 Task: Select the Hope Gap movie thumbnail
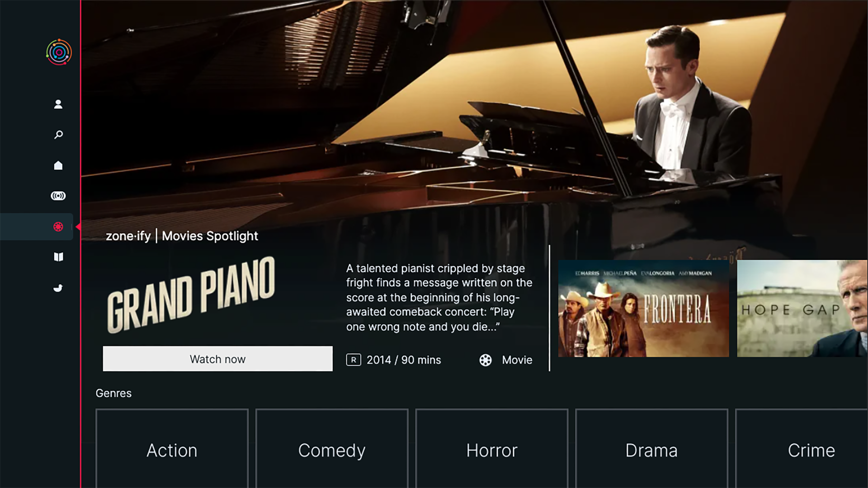pos(802,309)
